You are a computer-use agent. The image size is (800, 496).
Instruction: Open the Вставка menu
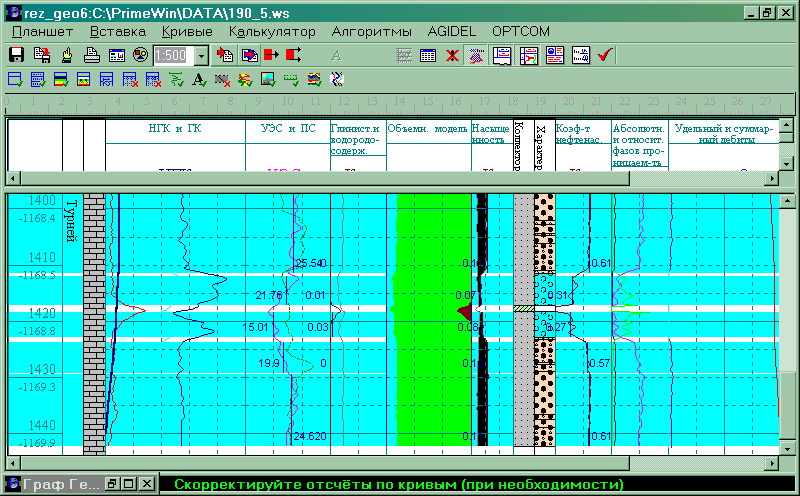click(x=118, y=32)
